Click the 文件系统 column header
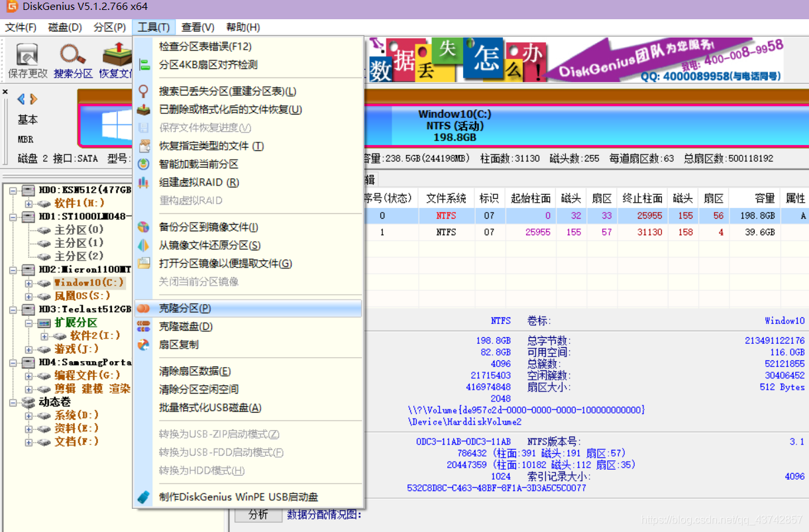 tap(446, 198)
